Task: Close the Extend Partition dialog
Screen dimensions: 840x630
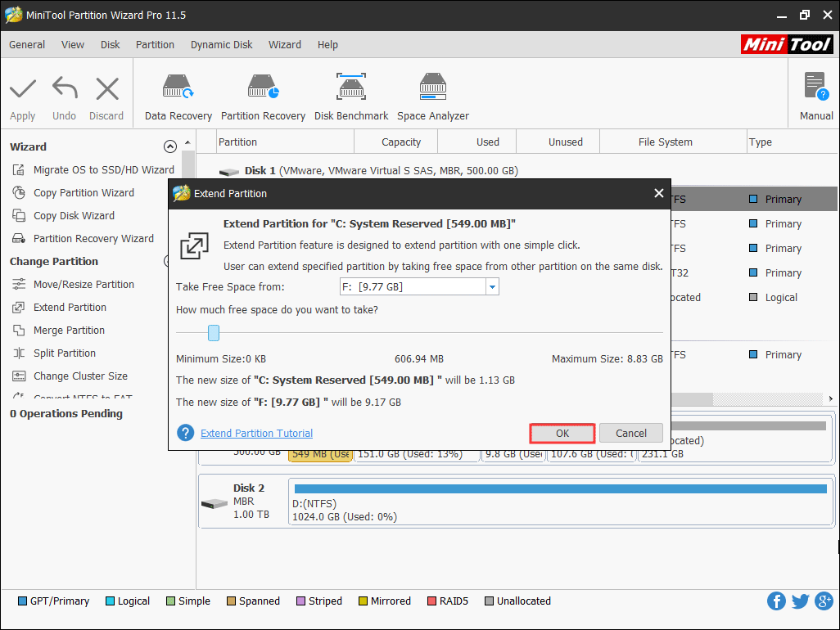Action: 659,193
